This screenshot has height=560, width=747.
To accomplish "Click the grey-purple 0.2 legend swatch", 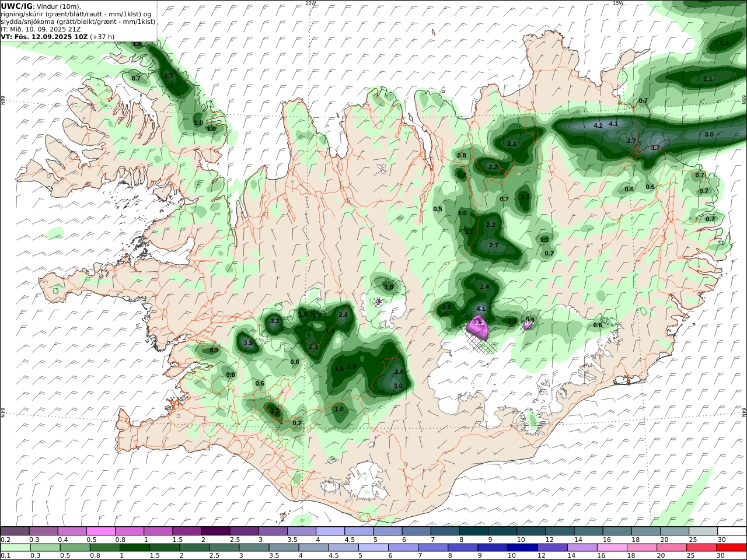I will 15,531.
